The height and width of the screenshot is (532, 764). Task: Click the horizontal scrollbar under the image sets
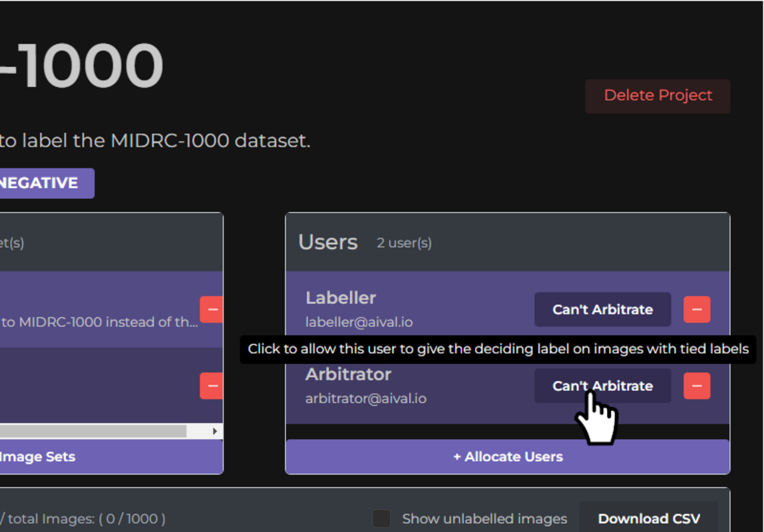click(93, 431)
